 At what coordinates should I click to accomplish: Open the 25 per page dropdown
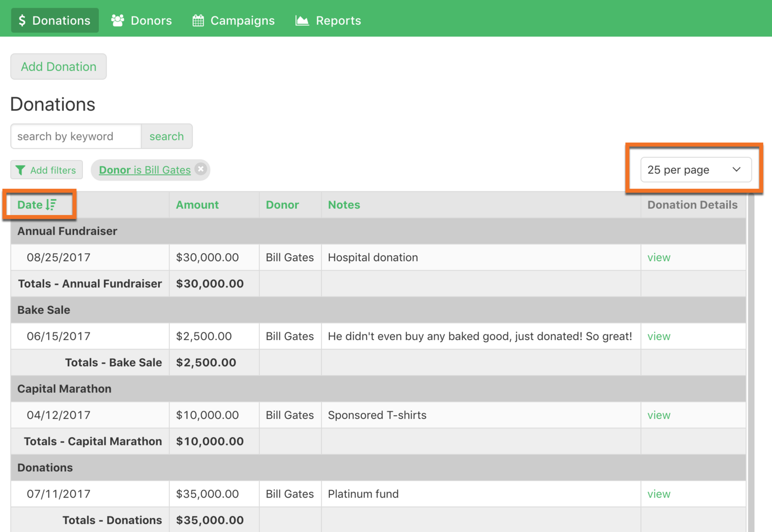tap(695, 170)
